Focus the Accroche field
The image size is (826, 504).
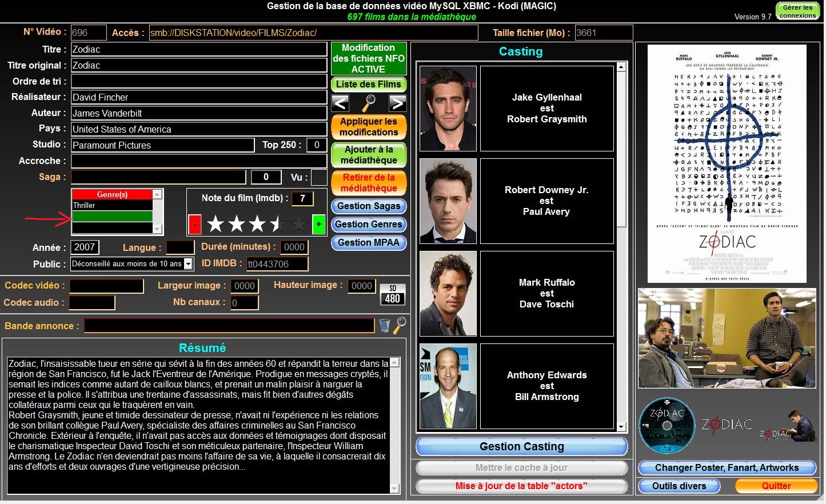click(199, 161)
